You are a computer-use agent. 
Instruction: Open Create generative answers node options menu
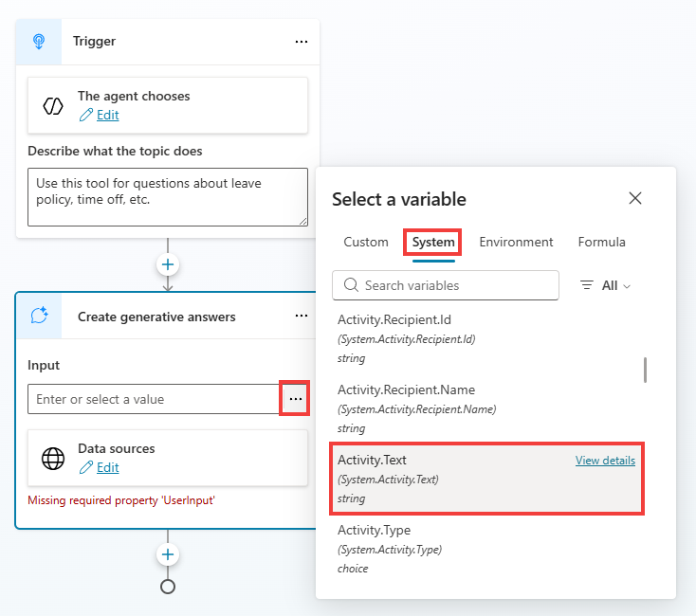coord(301,316)
